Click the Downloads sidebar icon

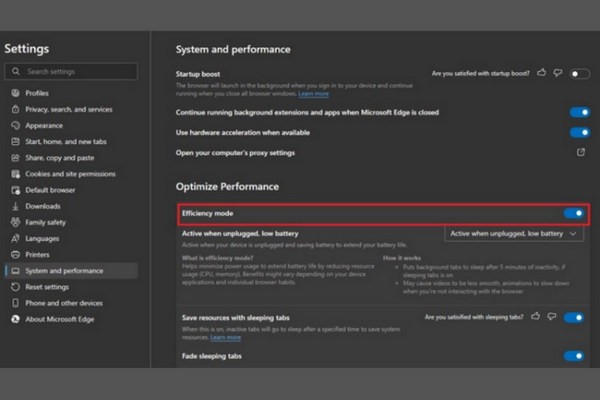coord(15,206)
